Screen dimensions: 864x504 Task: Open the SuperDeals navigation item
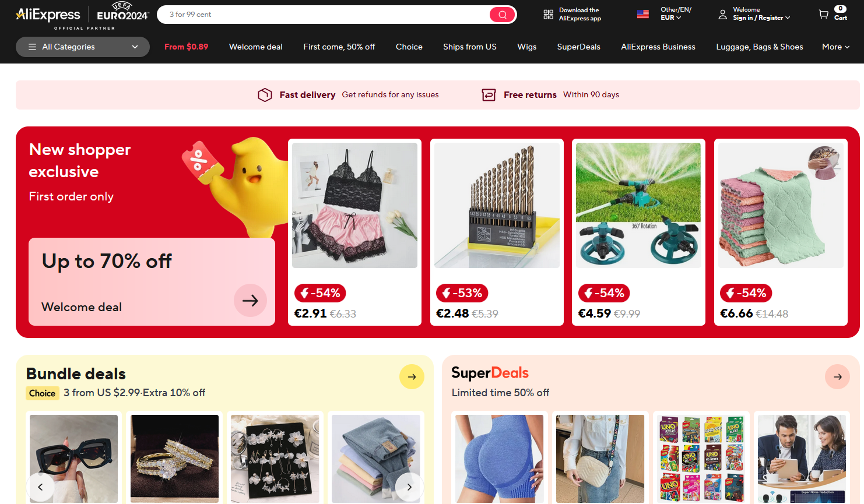point(578,47)
